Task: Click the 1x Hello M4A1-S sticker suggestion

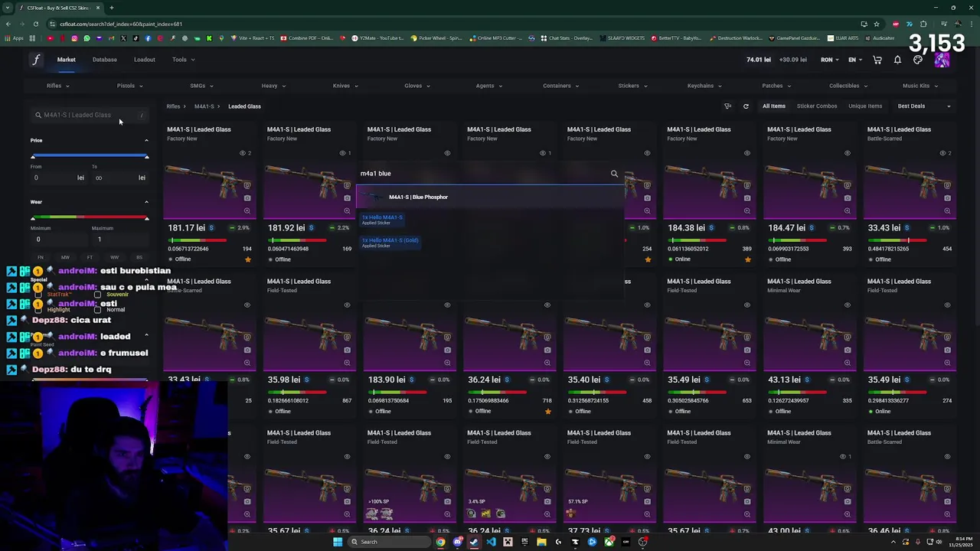Action: [382, 220]
